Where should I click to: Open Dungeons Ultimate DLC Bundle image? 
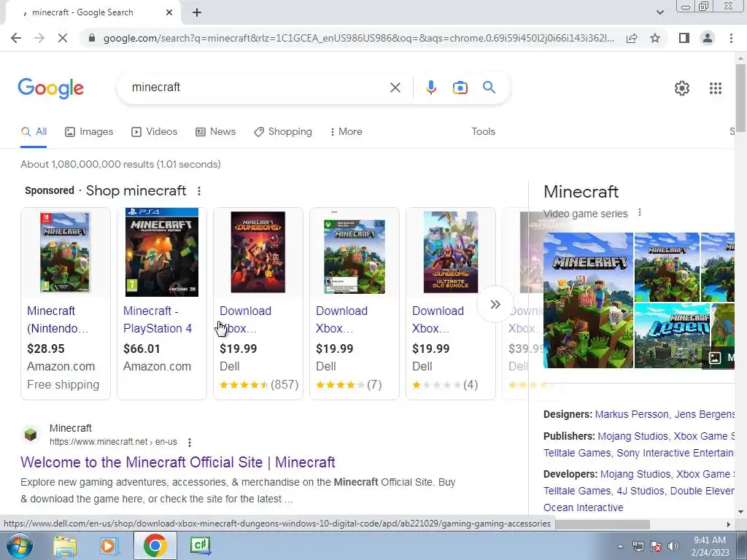pyautogui.click(x=451, y=252)
